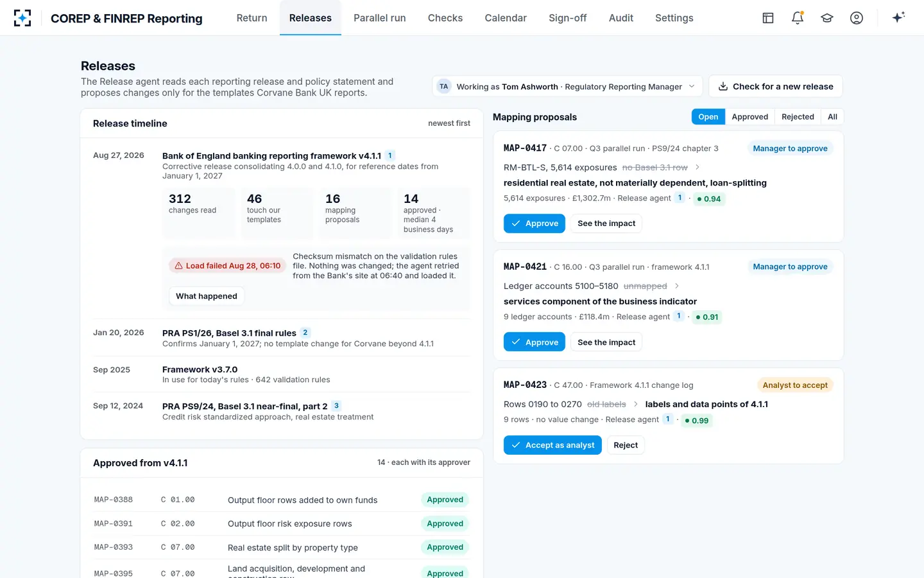Toggle newest first sort order
The height and width of the screenshot is (578, 924).
[449, 123]
